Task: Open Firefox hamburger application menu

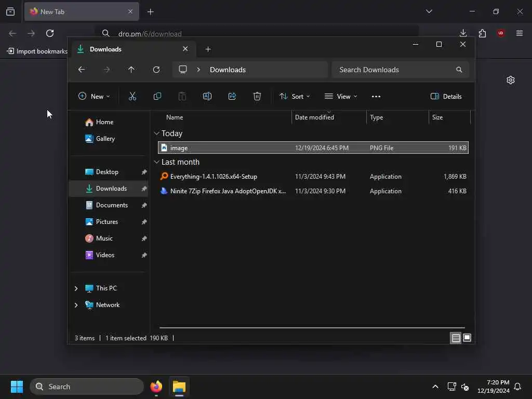Action: point(520,33)
